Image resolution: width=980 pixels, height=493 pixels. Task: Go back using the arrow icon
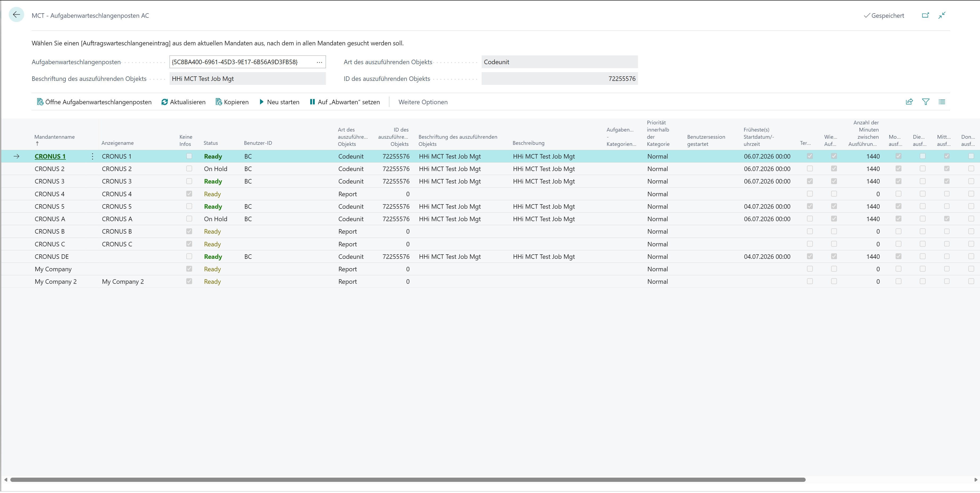16,15
